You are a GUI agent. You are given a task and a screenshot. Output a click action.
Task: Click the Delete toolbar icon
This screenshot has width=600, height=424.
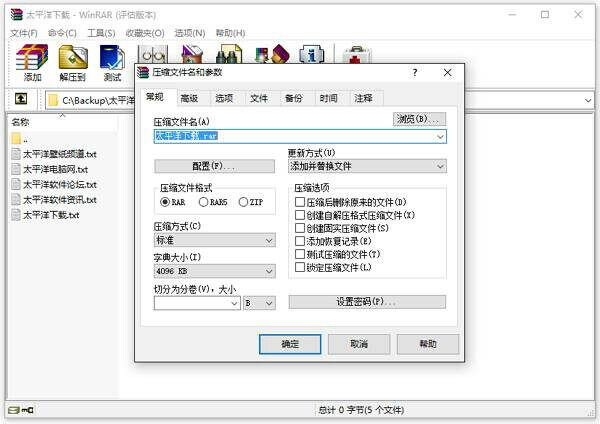(192, 54)
